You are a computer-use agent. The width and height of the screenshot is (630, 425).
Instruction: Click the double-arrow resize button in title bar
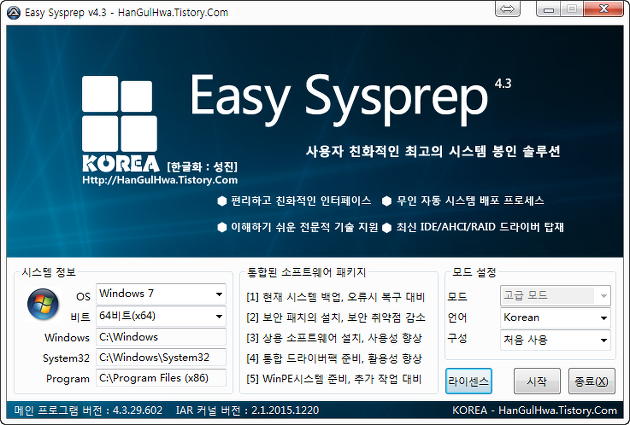[508, 8]
